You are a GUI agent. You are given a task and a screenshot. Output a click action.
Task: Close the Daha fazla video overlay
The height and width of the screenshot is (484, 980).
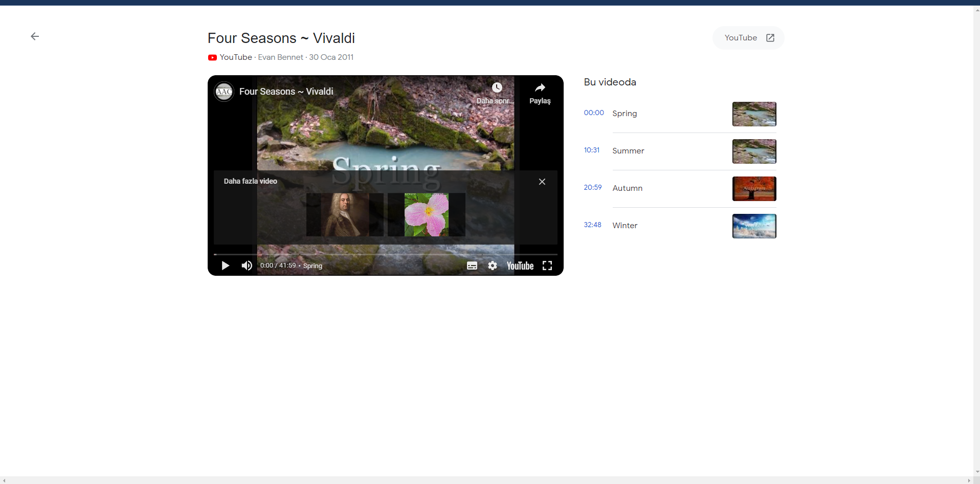pyautogui.click(x=542, y=182)
